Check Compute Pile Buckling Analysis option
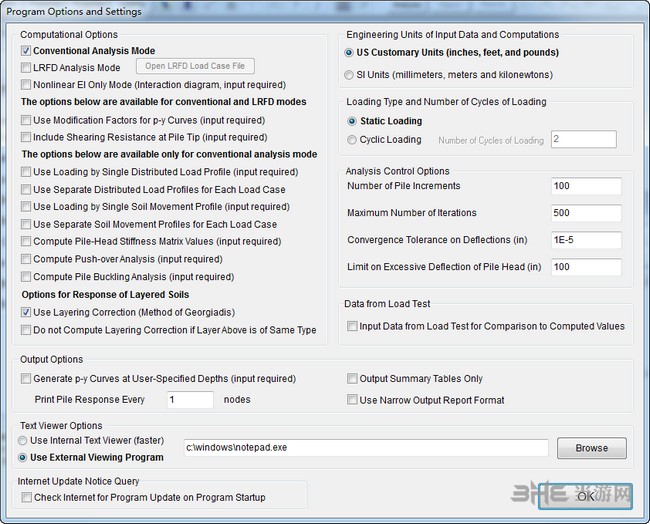 point(26,277)
